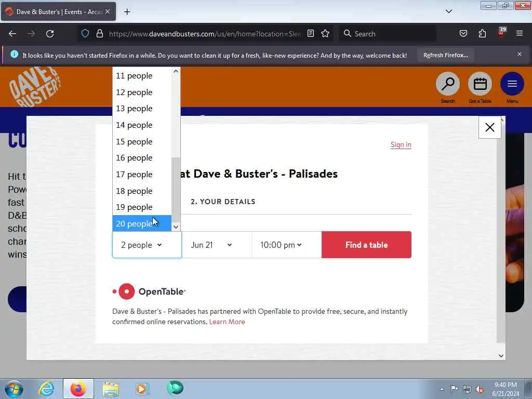532x399 pixels.
Task: Open the Pocket save icon
Action: click(463, 34)
